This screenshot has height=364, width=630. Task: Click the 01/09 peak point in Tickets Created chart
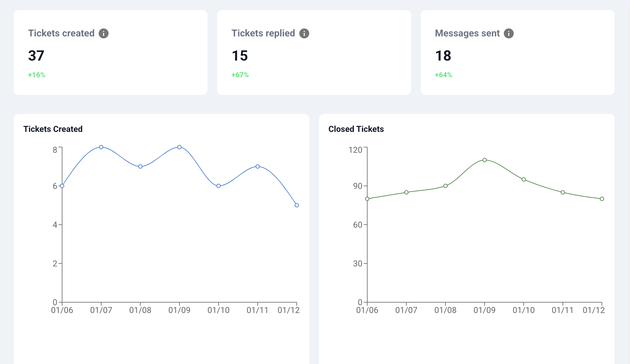179,147
